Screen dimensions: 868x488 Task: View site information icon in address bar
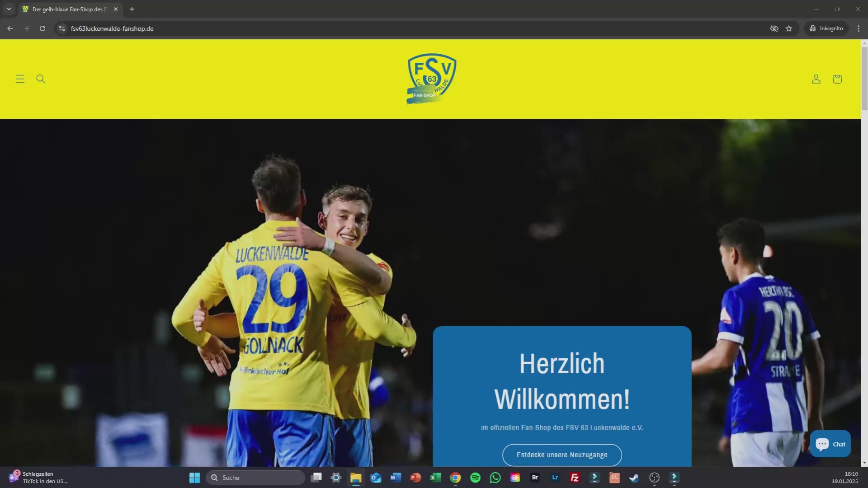62,28
